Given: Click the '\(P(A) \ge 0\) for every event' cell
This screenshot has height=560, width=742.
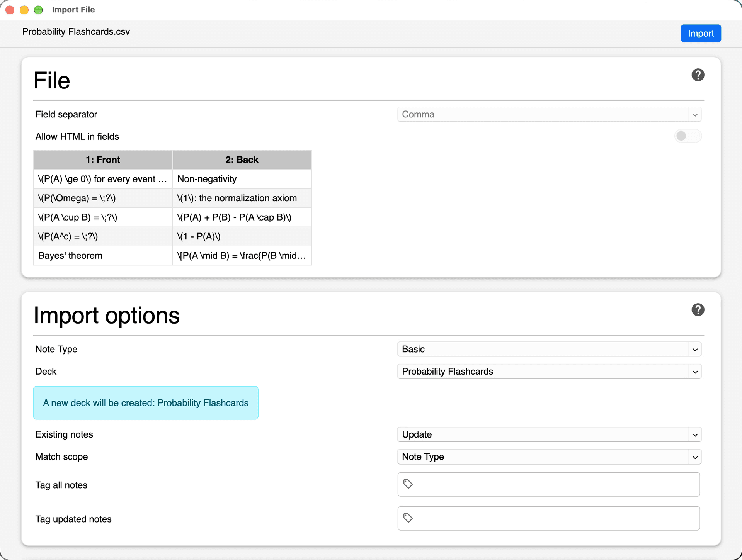Looking at the screenshot, I should (x=103, y=179).
